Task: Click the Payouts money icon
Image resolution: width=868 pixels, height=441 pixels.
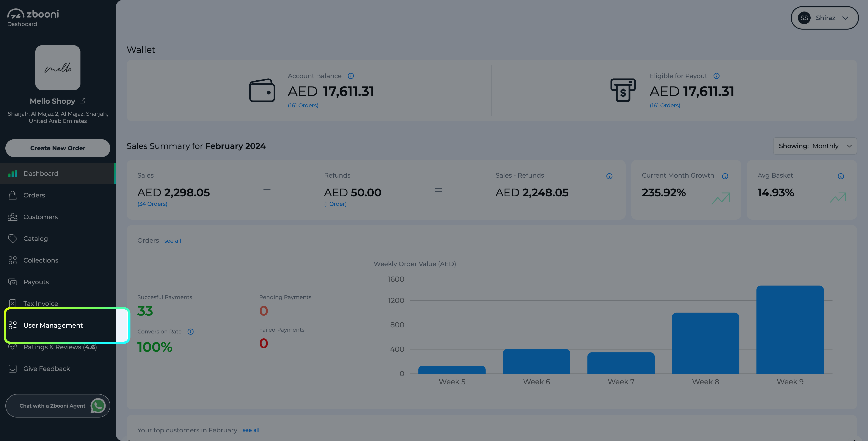Action: click(x=13, y=282)
